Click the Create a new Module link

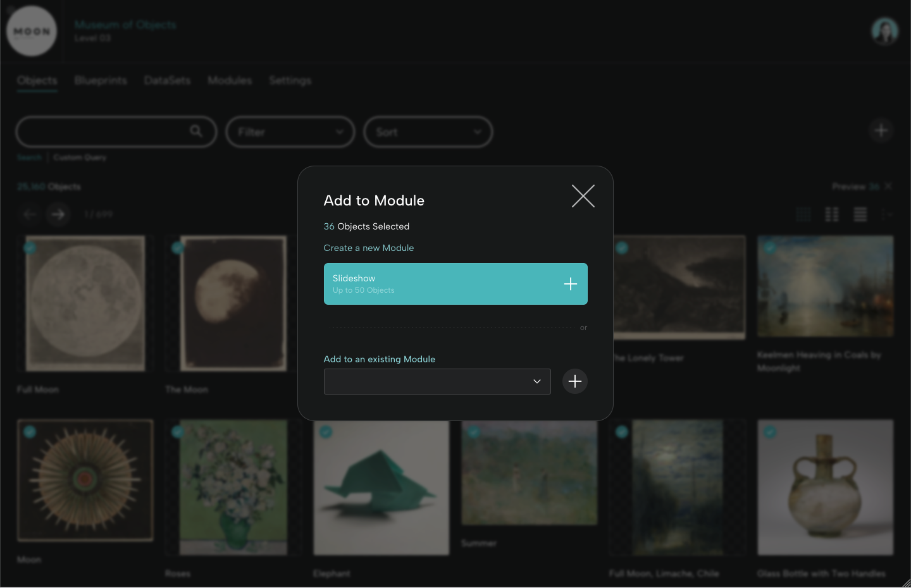coord(369,248)
